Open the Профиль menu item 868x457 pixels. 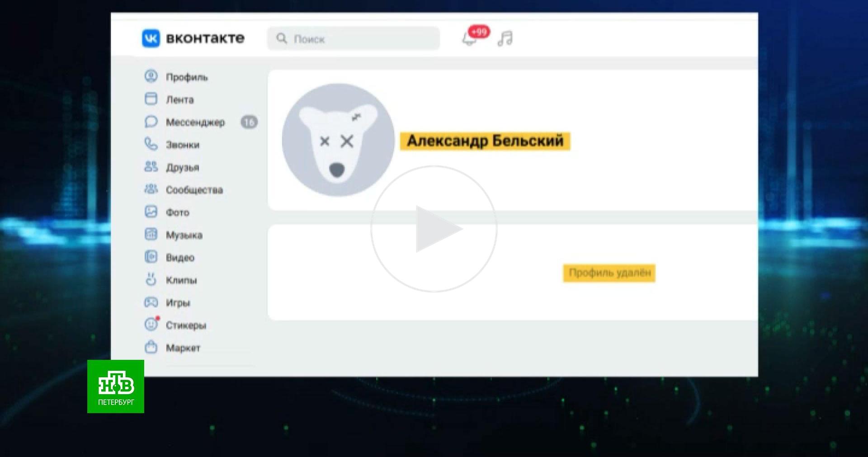[187, 77]
